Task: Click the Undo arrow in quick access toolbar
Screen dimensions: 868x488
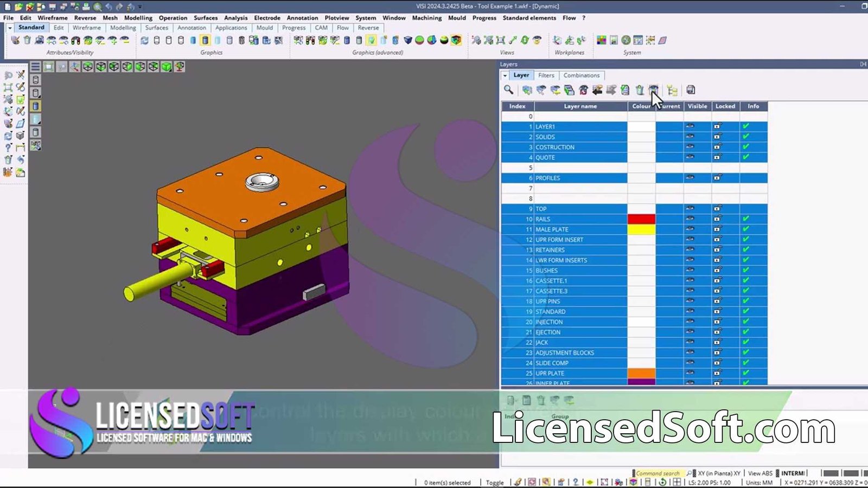Action: point(108,7)
